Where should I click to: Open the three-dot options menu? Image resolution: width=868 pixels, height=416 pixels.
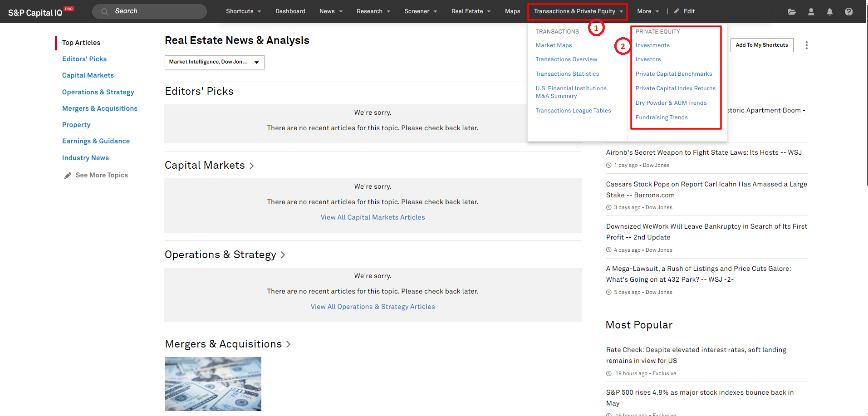(x=806, y=45)
